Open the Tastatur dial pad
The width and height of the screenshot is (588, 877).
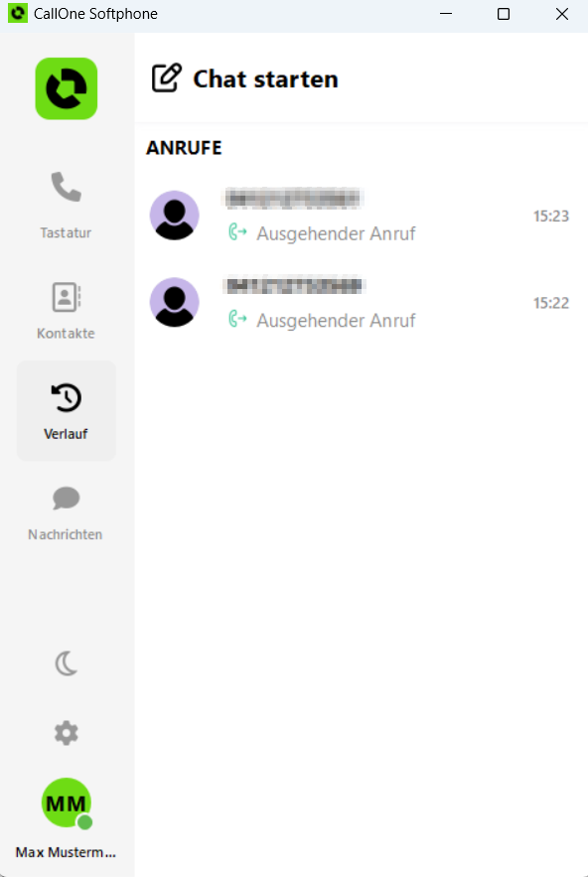[66, 206]
